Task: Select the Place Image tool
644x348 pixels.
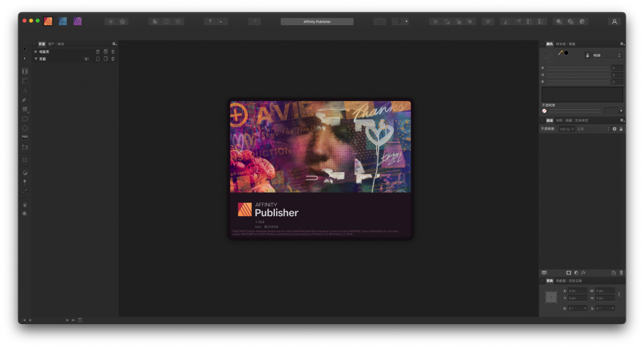Action: 25,138
